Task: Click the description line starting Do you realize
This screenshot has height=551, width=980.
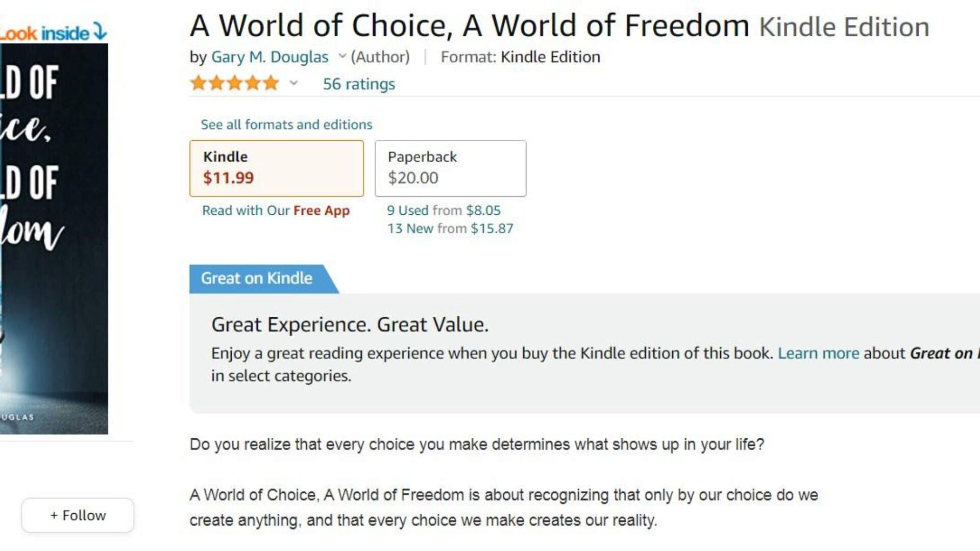Action: click(x=477, y=444)
